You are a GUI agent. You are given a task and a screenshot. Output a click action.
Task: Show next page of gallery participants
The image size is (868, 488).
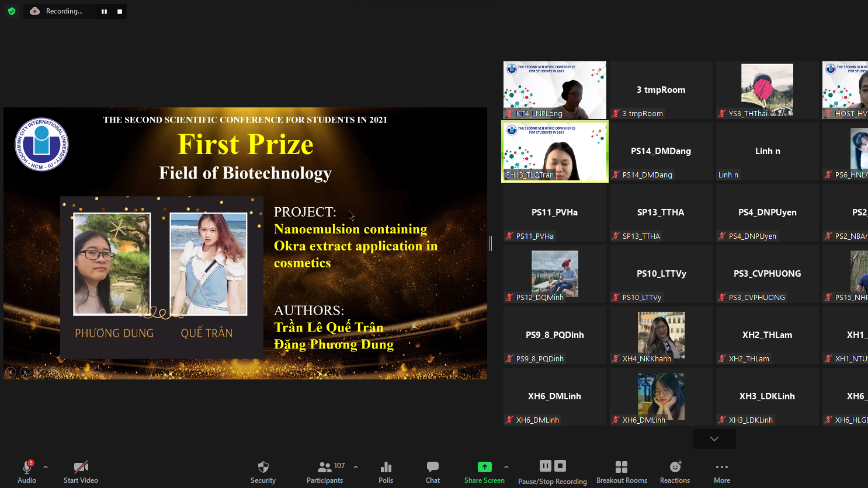[714, 439]
